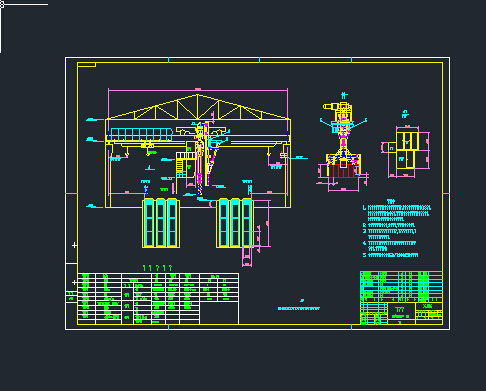The height and width of the screenshot is (391, 486).
Task: Click the green parts list table
Action: coord(158,299)
